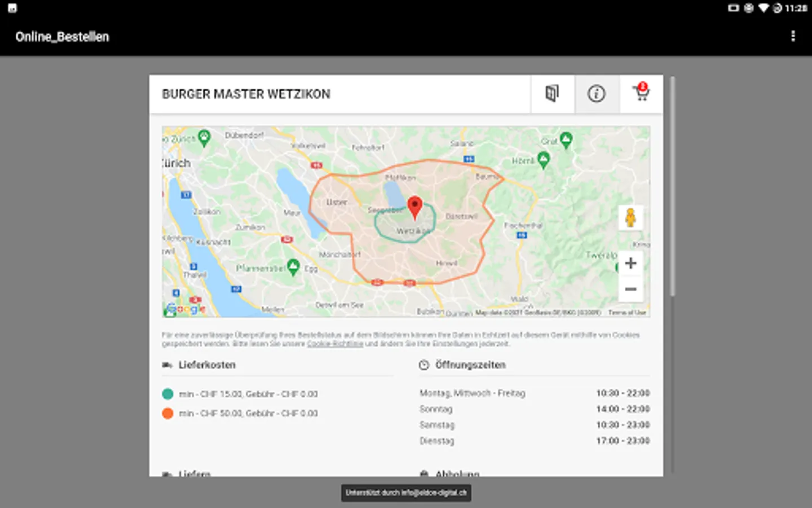Screen dimensions: 812x508
Task: Open the three-dot overflow menu
Action: click(793, 36)
